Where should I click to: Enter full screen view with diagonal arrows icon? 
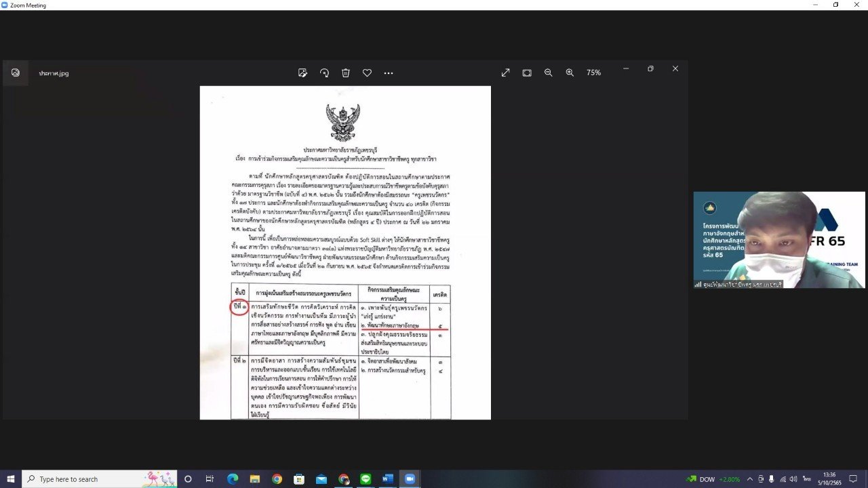[505, 73]
